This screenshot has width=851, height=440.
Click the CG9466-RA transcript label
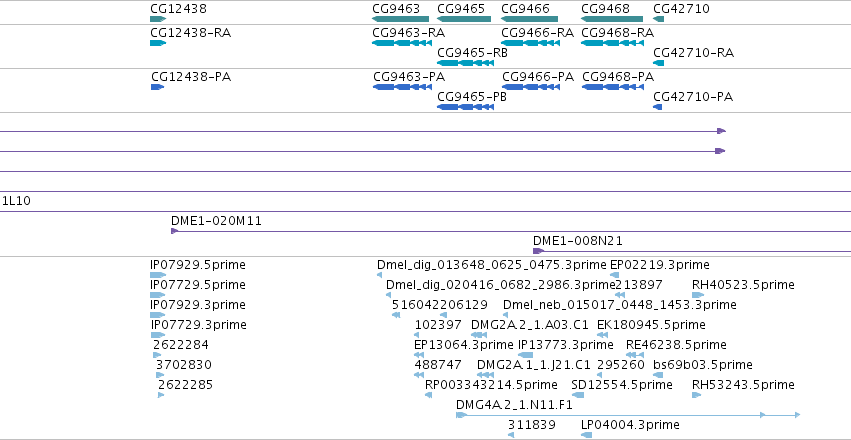click(x=537, y=33)
